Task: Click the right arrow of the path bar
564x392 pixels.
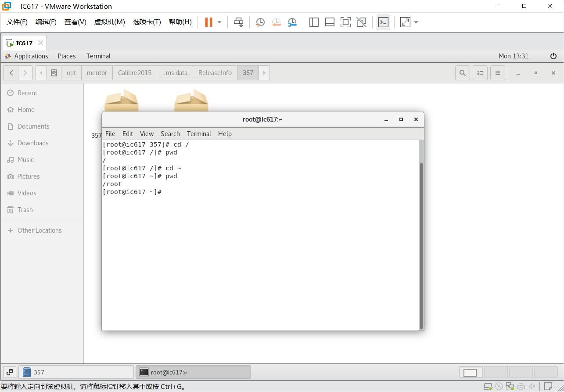Action: (x=264, y=73)
